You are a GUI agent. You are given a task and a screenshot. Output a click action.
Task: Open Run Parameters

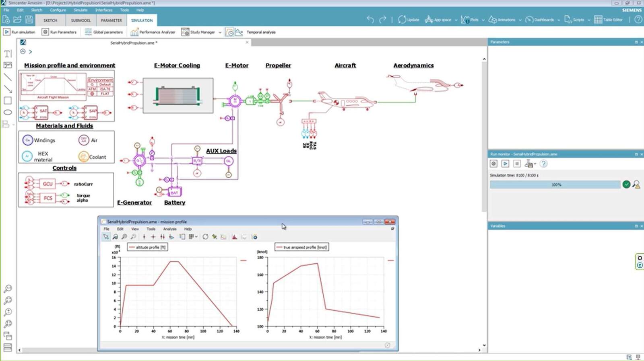(59, 32)
